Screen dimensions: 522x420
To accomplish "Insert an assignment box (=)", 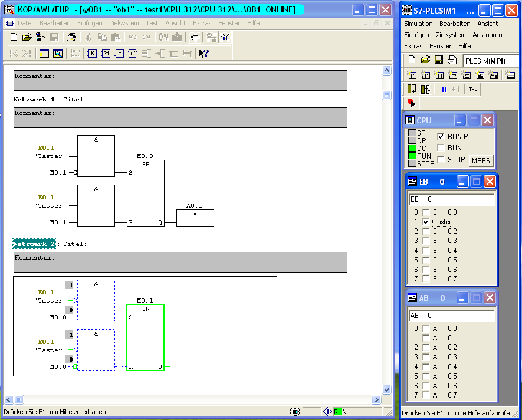I will [x=120, y=53].
